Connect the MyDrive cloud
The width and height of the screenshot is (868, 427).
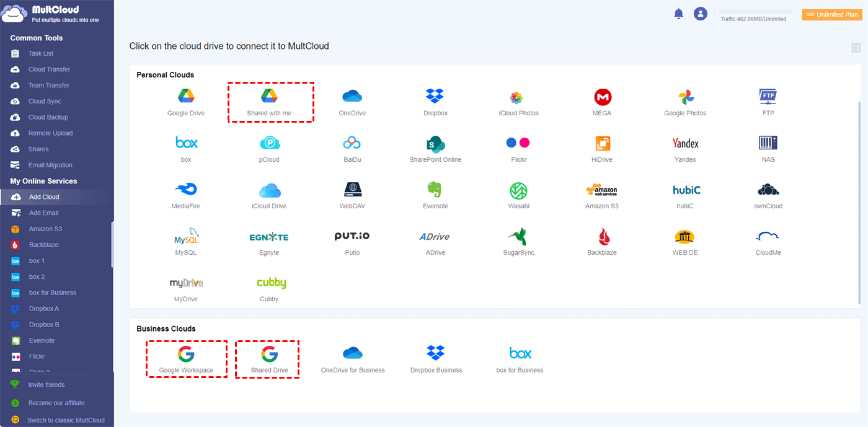point(186,289)
